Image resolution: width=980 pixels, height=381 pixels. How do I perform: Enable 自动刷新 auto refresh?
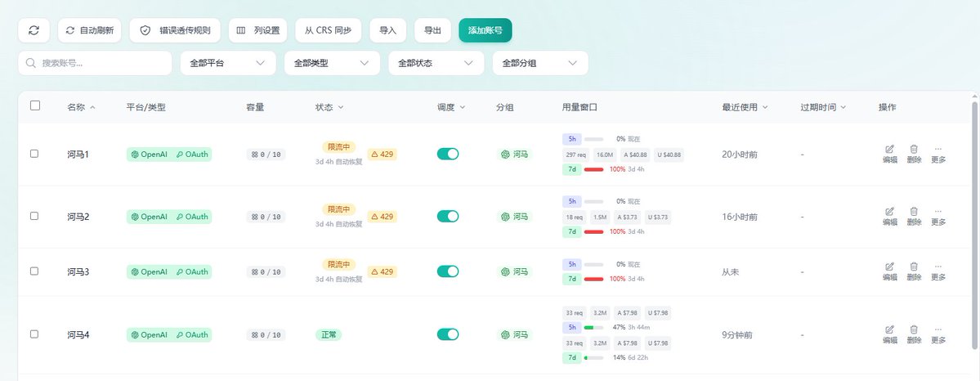(x=90, y=30)
